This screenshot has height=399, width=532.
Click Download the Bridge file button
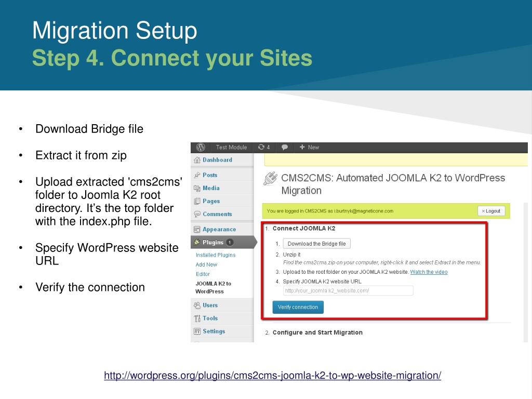(316, 244)
